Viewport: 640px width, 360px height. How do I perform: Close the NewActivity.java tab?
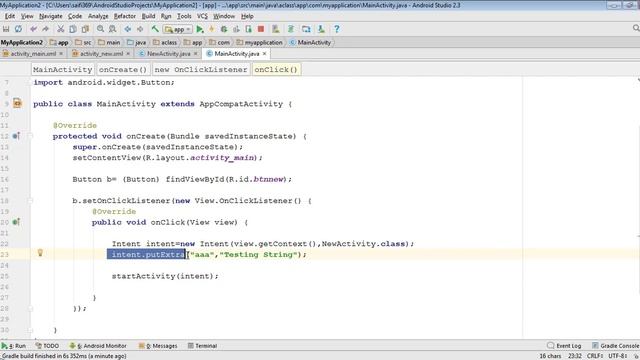196,53
